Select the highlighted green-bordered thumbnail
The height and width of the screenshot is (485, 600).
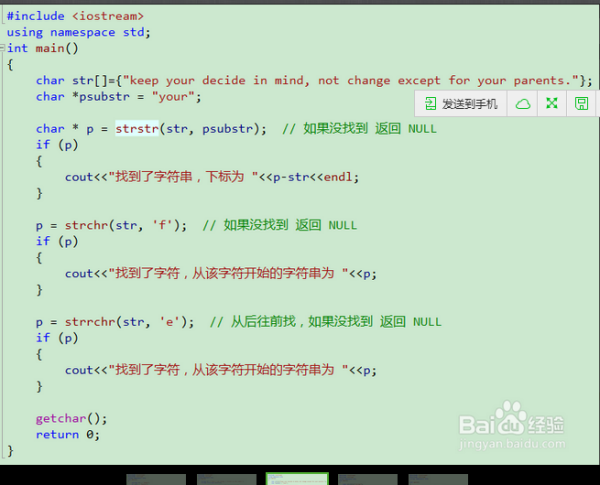[297, 479]
